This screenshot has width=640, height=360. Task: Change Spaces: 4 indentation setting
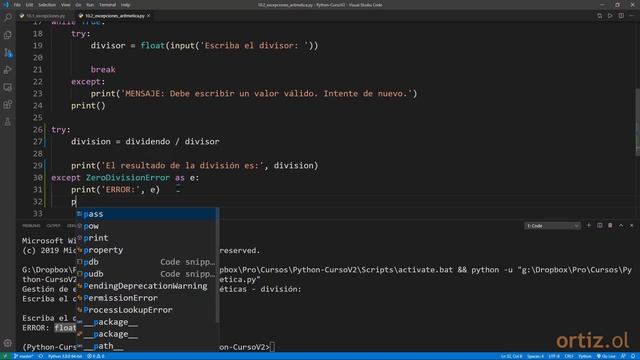pyautogui.click(x=536, y=356)
